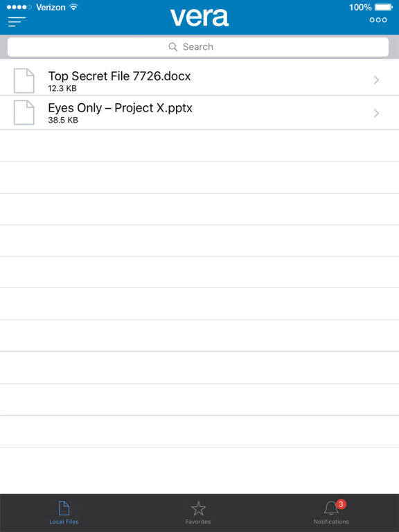
Task: Tap the vera logo in header
Action: click(199, 17)
